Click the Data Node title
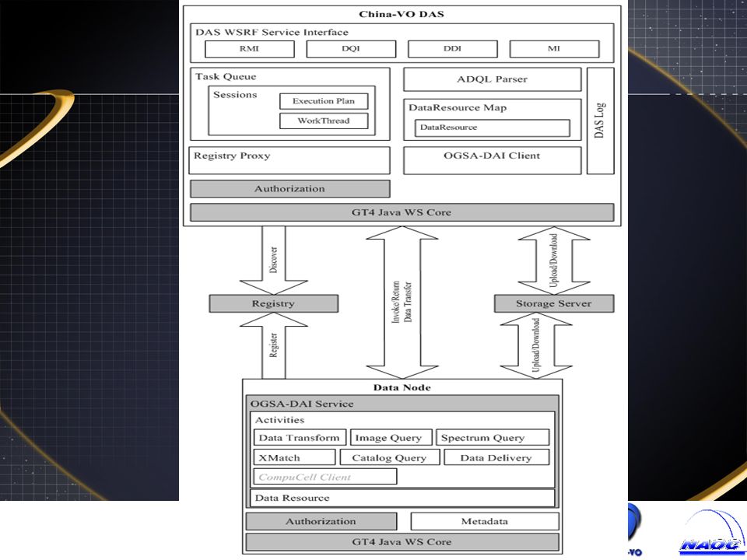The height and width of the screenshot is (560, 747). 402,387
